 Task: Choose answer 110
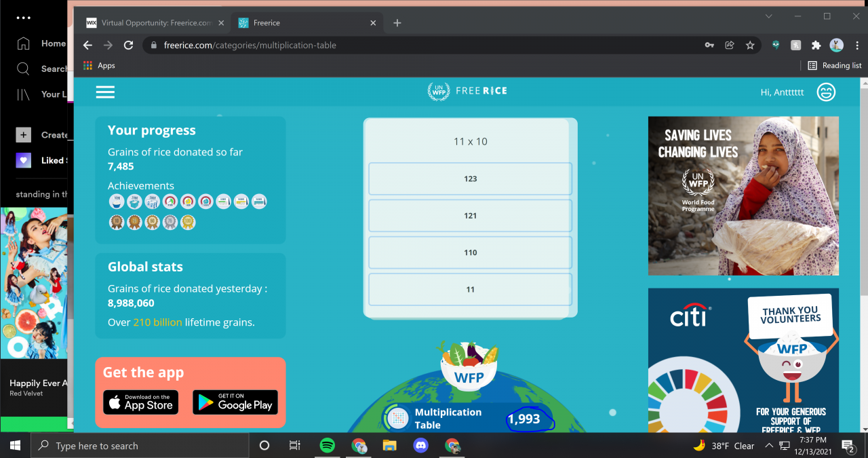[x=471, y=252]
